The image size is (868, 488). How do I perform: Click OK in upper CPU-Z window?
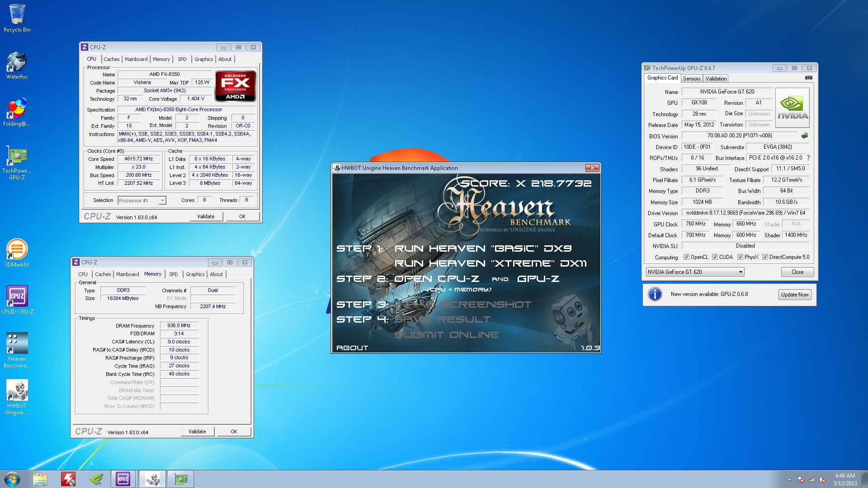[242, 216]
